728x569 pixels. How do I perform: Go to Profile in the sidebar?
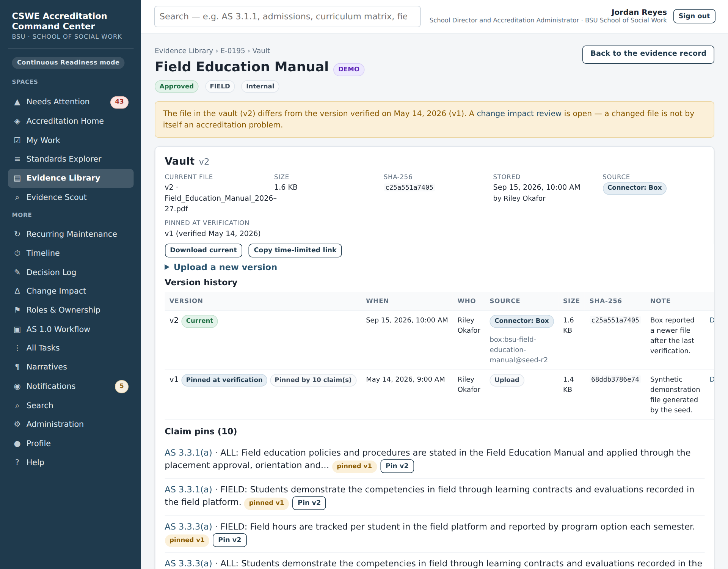point(71,443)
